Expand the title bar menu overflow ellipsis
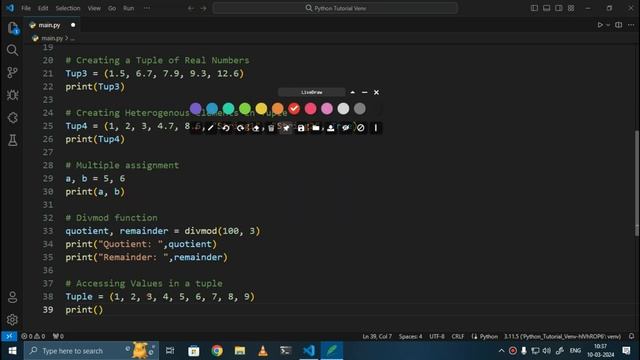Viewport: 640px width, 360px height. pyautogui.click(x=147, y=8)
